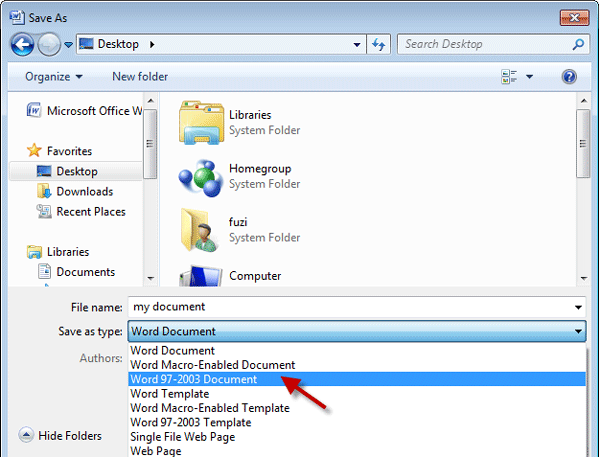Expand the breadcrumb arrow after Desktop
This screenshot has height=457, width=600.
pos(152,44)
